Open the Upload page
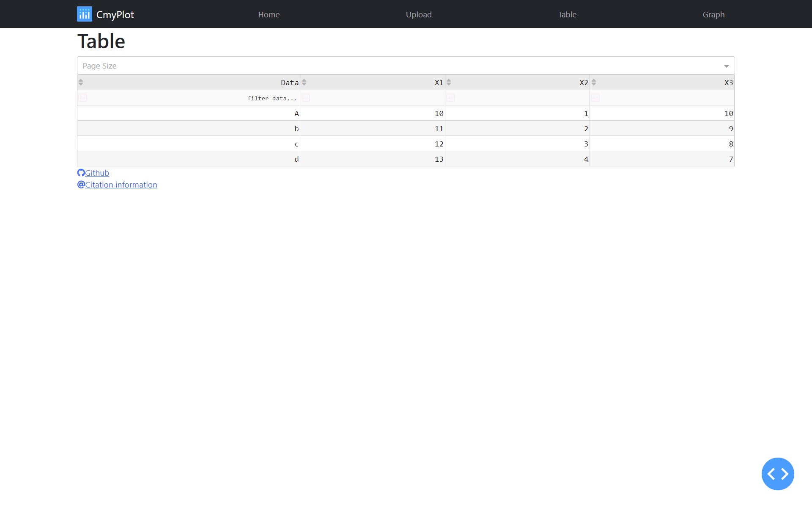The height and width of the screenshot is (508, 812). click(418, 14)
